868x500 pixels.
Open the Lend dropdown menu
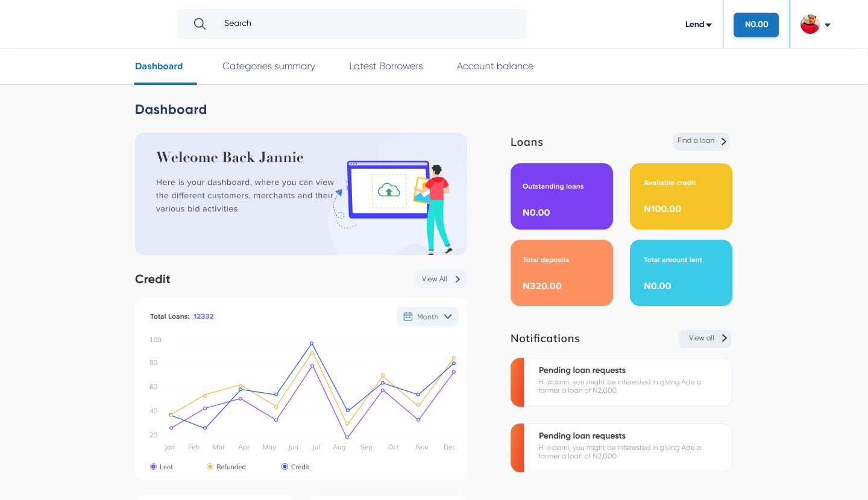698,25
